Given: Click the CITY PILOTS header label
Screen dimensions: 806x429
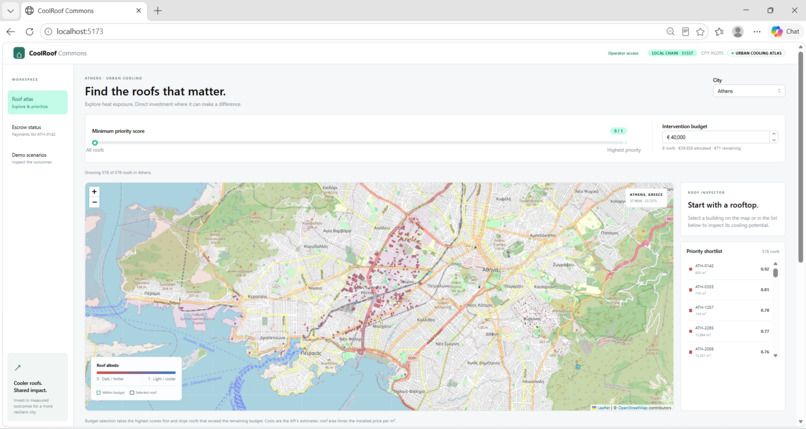Looking at the screenshot, I should [712, 53].
